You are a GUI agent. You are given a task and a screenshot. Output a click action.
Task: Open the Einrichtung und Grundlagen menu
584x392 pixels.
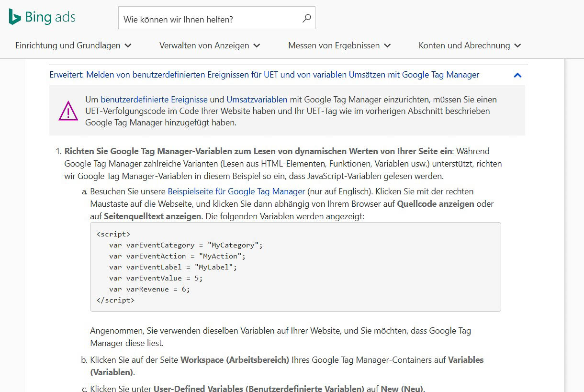coord(73,45)
